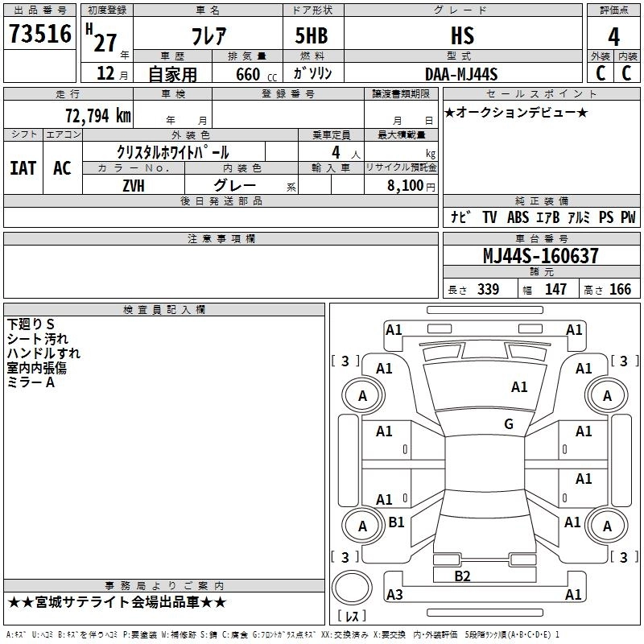Click color number ZVH
This screenshot has height=644, width=644.
coord(134,186)
